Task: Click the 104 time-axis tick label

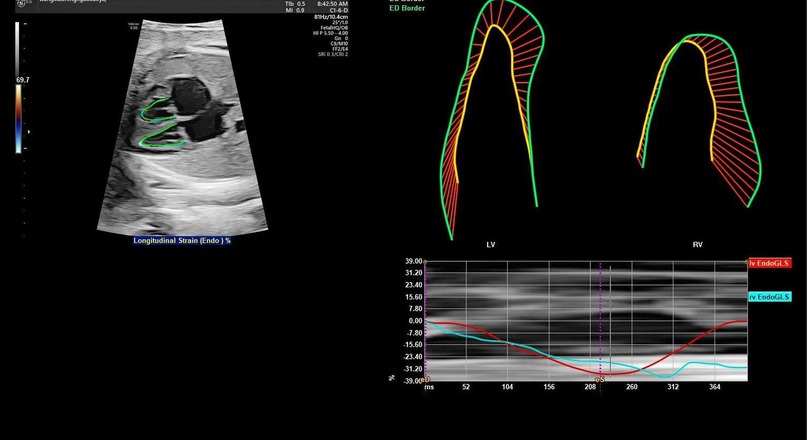Action: pos(508,387)
